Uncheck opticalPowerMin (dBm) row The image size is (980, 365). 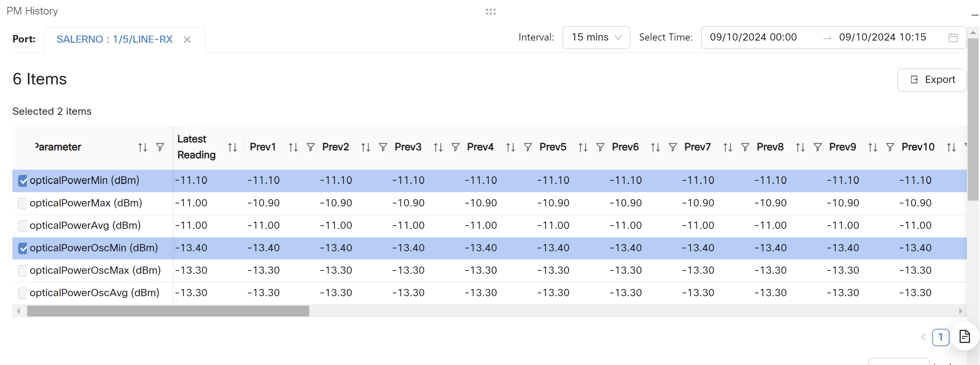pyautogui.click(x=22, y=181)
